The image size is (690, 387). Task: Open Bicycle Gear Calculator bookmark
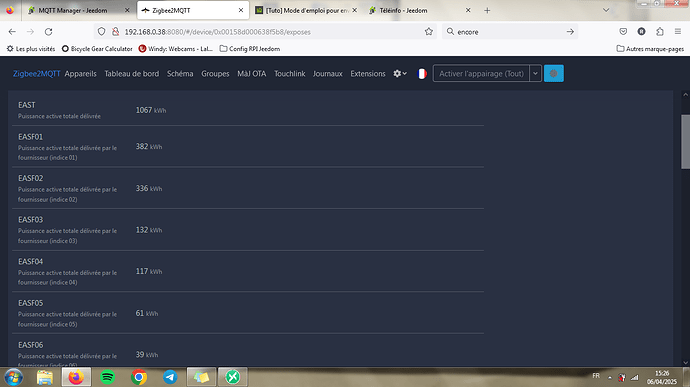(x=97, y=49)
